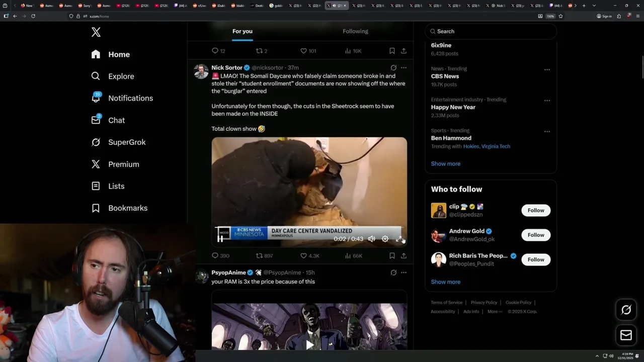The height and width of the screenshot is (362, 644).
Task: Click the x.com/home address bar
Action: [x=302, y=16]
